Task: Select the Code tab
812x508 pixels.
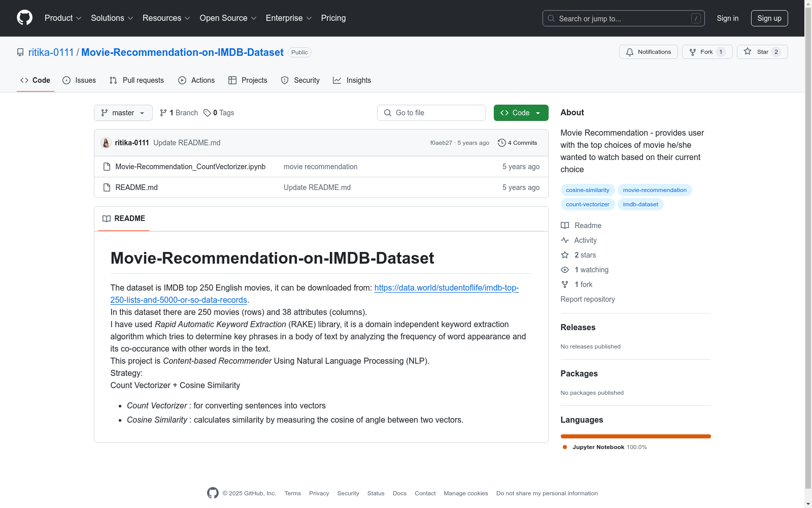Action: (x=36, y=80)
